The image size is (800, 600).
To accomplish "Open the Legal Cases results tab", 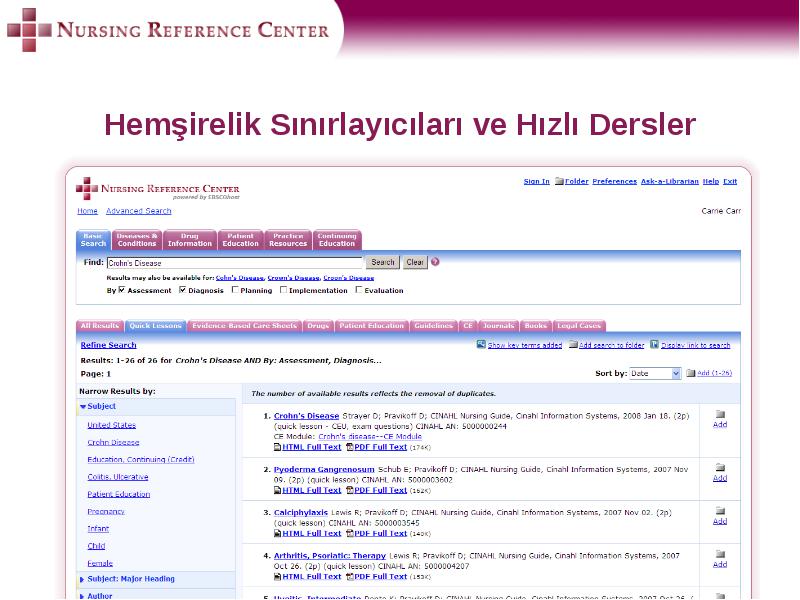I will (x=579, y=326).
